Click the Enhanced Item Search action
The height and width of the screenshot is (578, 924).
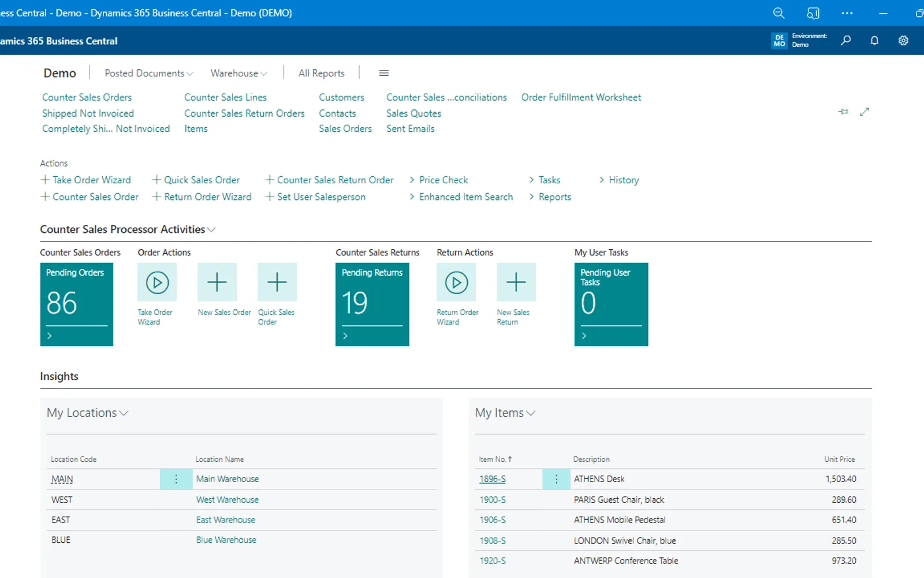pyautogui.click(x=461, y=197)
